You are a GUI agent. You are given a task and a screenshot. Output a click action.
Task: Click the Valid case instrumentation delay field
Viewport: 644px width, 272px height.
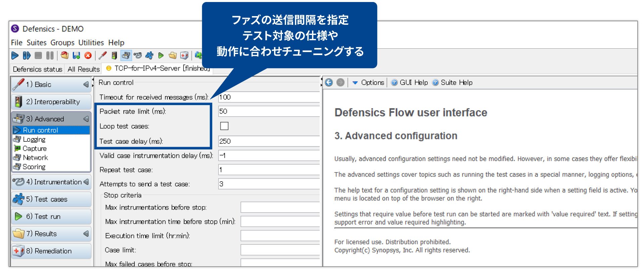pos(269,155)
